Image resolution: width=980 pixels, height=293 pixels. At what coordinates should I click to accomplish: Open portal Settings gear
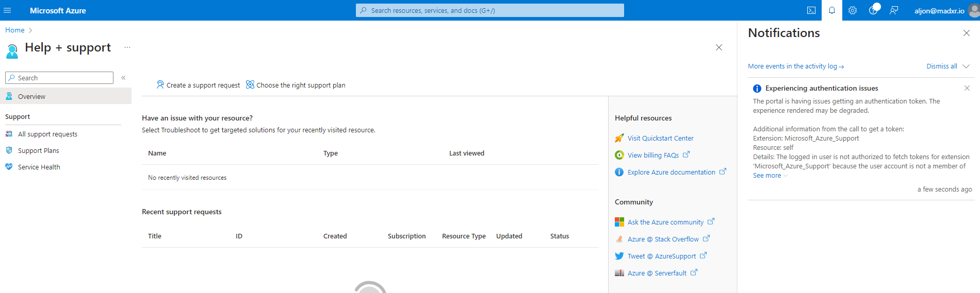pyautogui.click(x=853, y=10)
